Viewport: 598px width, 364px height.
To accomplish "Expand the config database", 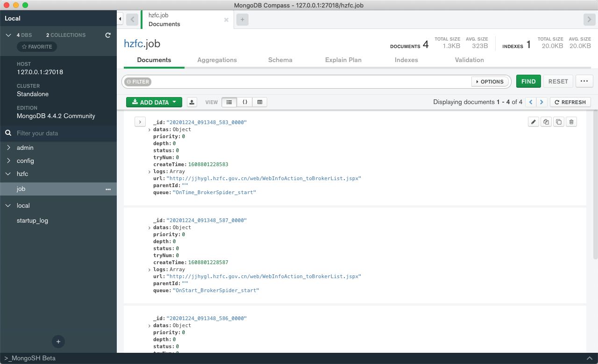I will coord(8,161).
